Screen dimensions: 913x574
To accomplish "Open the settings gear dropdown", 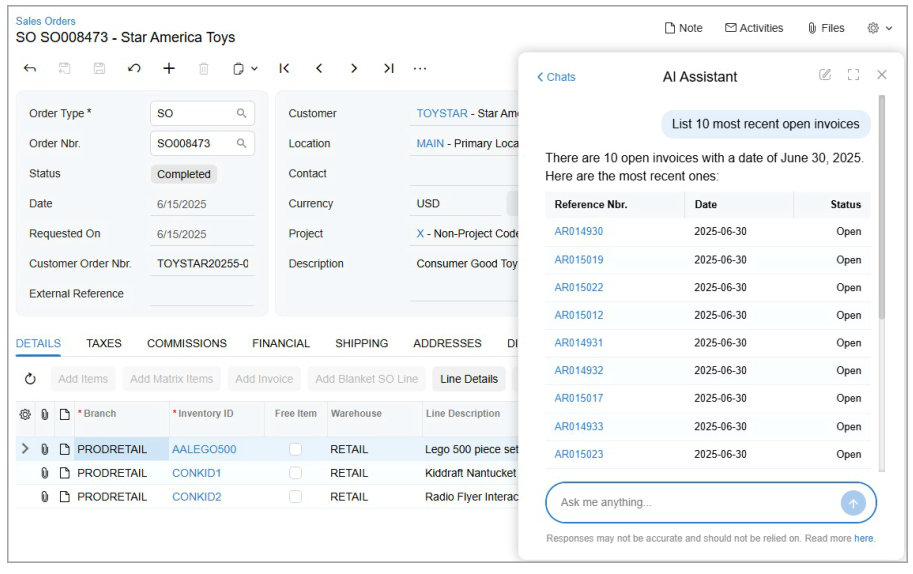I will (x=880, y=28).
